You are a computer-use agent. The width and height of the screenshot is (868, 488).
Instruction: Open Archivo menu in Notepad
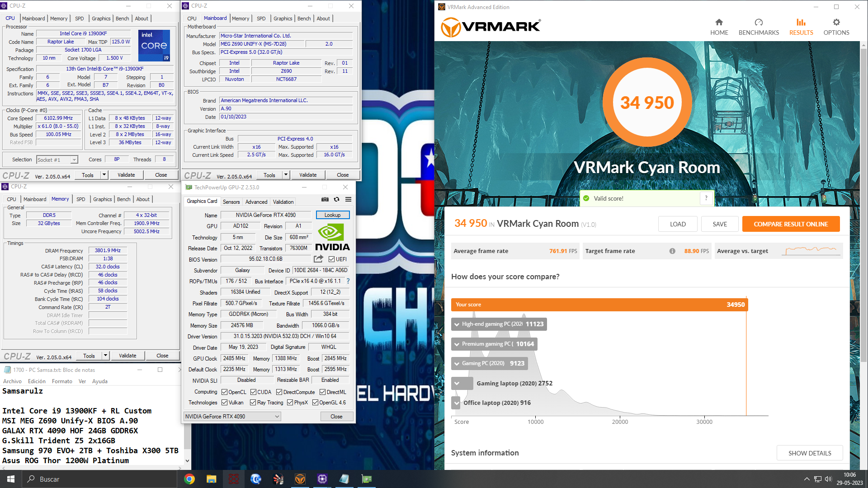pos(12,381)
